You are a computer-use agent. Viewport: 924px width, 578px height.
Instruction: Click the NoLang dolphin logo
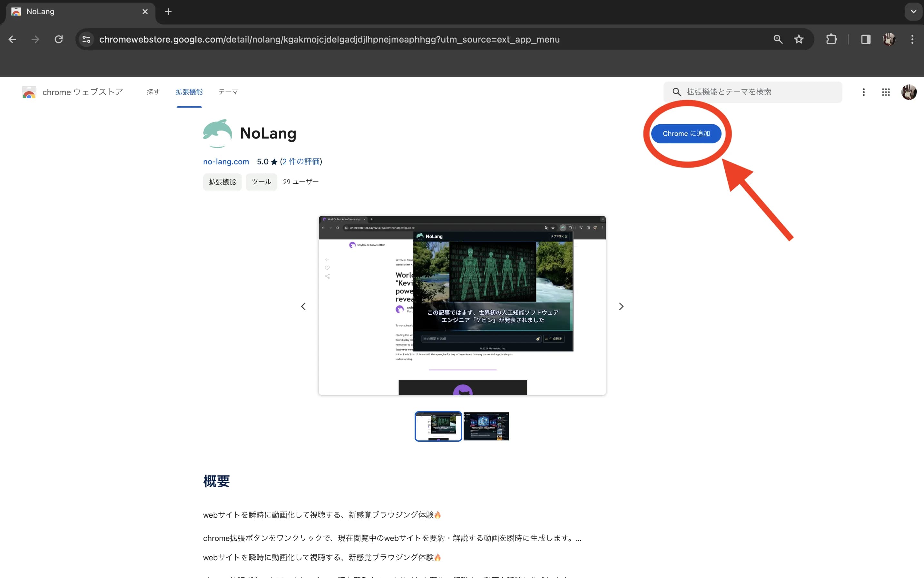[218, 133]
